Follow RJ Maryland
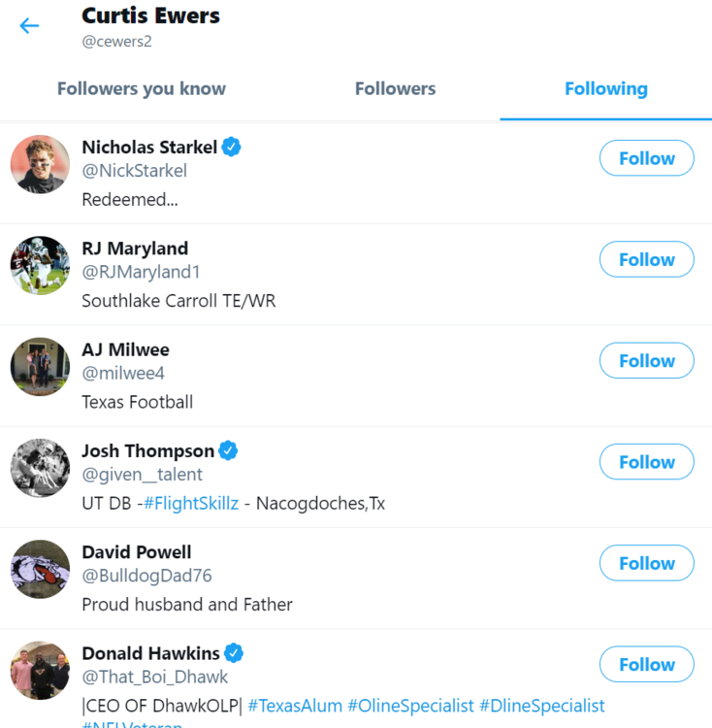The width and height of the screenshot is (712, 728). (646, 259)
